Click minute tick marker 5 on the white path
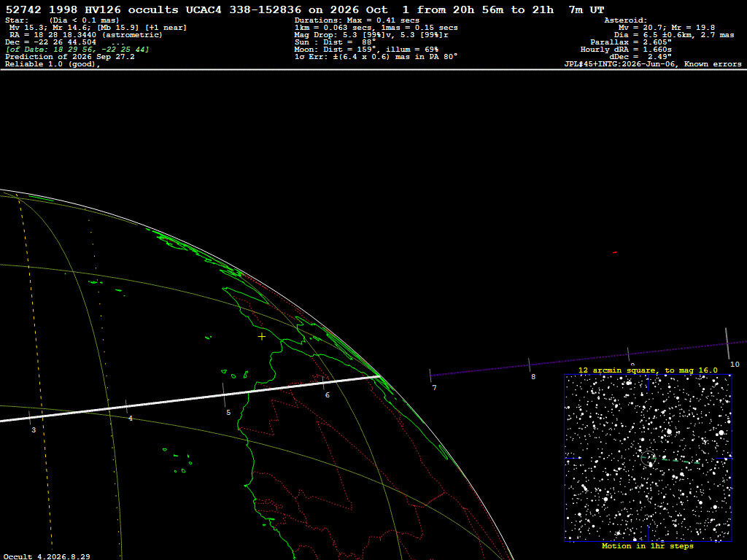The height and width of the screenshot is (560, 747). tap(223, 395)
